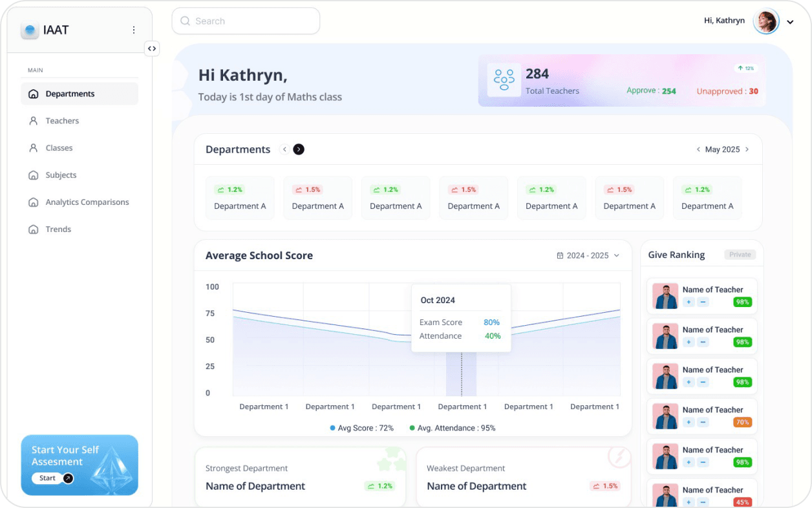
Task: Click the Average School Score heading
Action: click(x=259, y=255)
